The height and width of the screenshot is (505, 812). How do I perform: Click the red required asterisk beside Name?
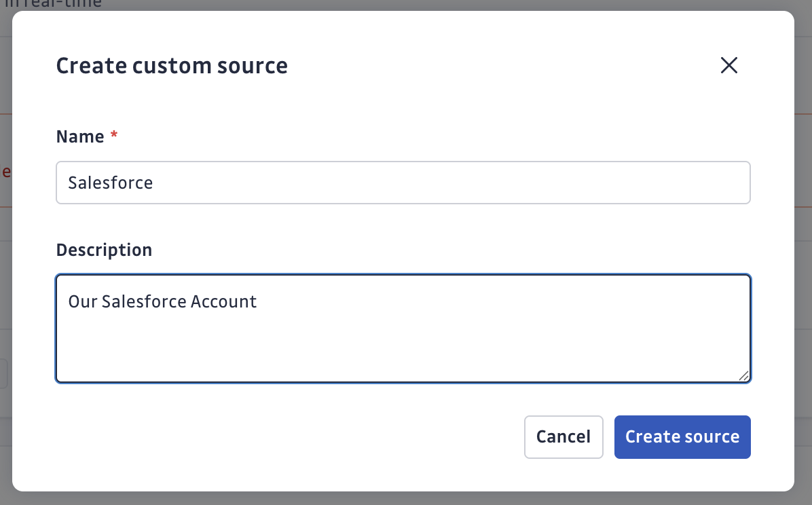pos(114,136)
